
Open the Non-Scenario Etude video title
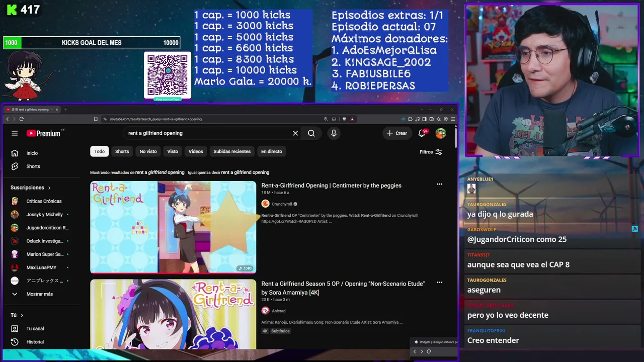(343, 288)
